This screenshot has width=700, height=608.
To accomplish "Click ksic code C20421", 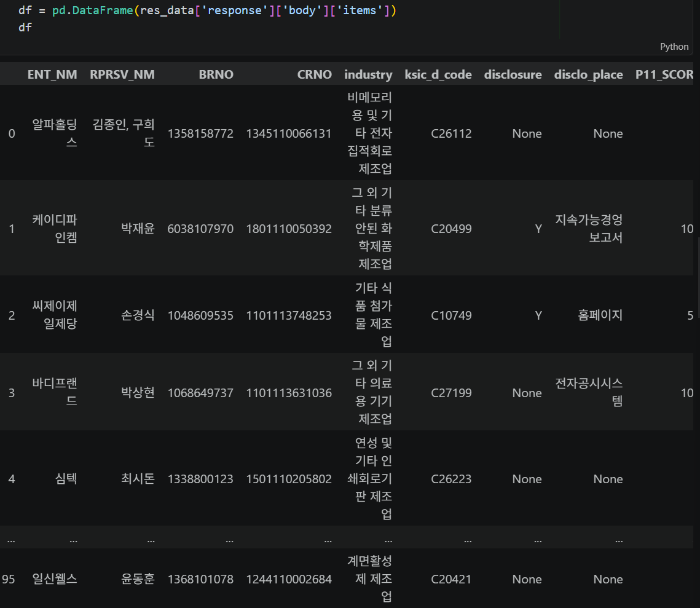I will click(451, 580).
